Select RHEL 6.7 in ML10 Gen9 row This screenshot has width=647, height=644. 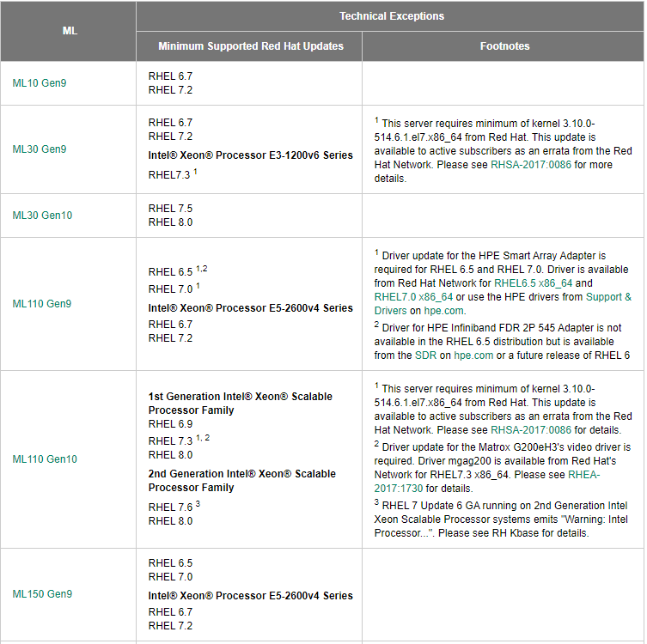pos(170,76)
